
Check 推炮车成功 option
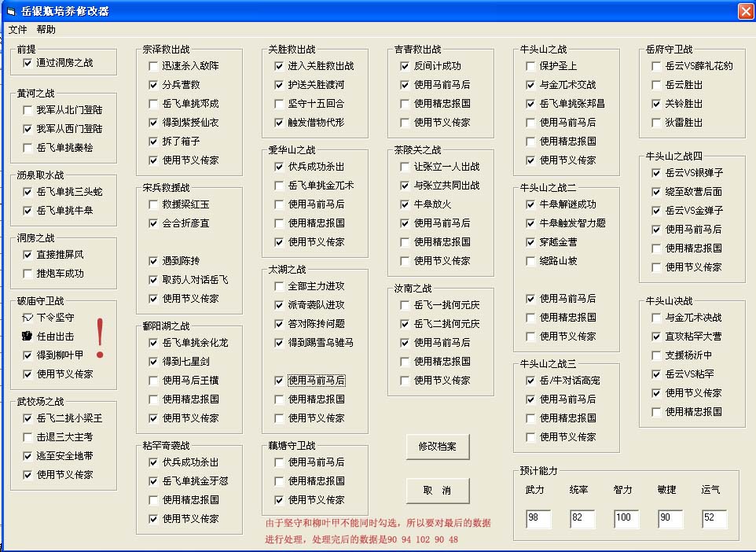pos(28,274)
